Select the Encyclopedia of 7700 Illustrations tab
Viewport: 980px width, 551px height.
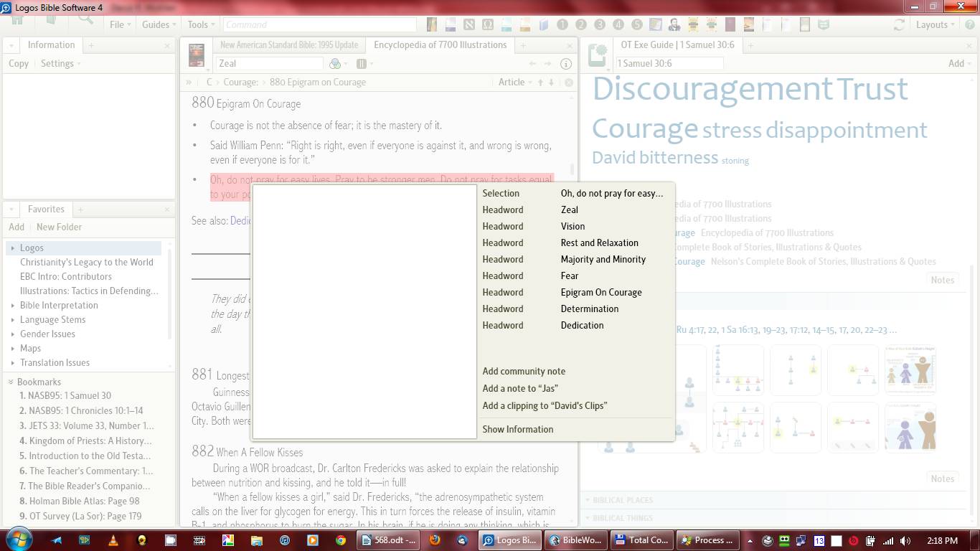[440, 44]
